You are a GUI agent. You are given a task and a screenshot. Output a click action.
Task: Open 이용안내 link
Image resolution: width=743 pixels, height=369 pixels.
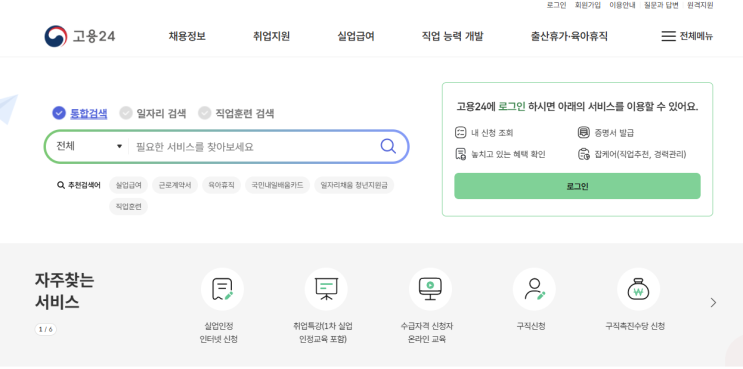(622, 5)
